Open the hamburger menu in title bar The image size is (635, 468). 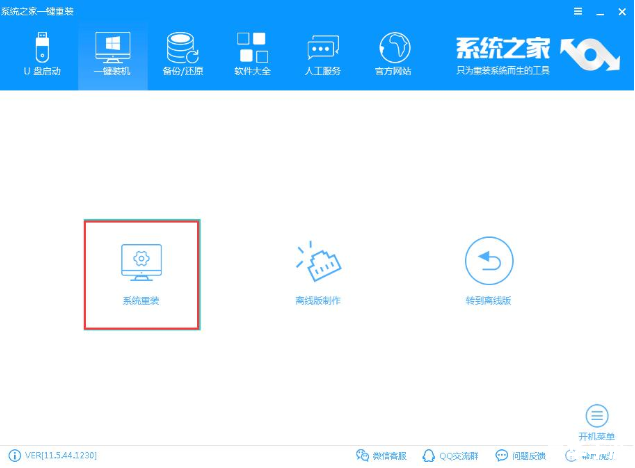point(578,11)
